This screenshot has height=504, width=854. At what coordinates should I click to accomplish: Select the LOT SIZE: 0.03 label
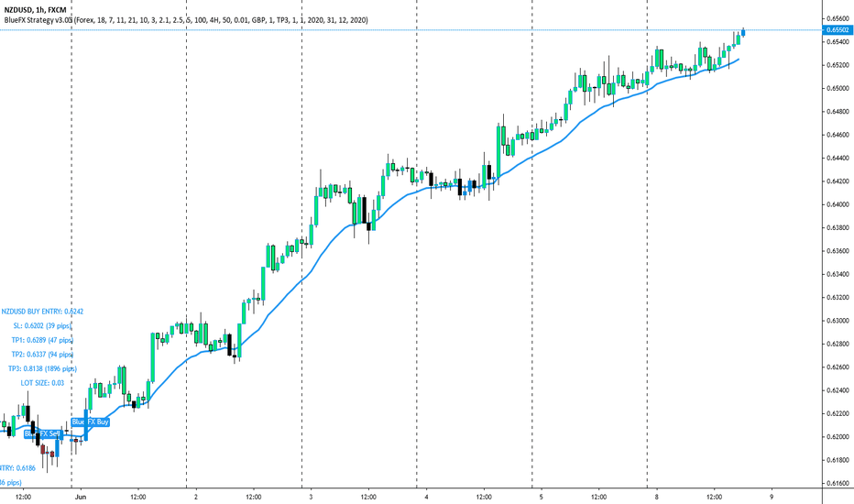click(x=42, y=383)
